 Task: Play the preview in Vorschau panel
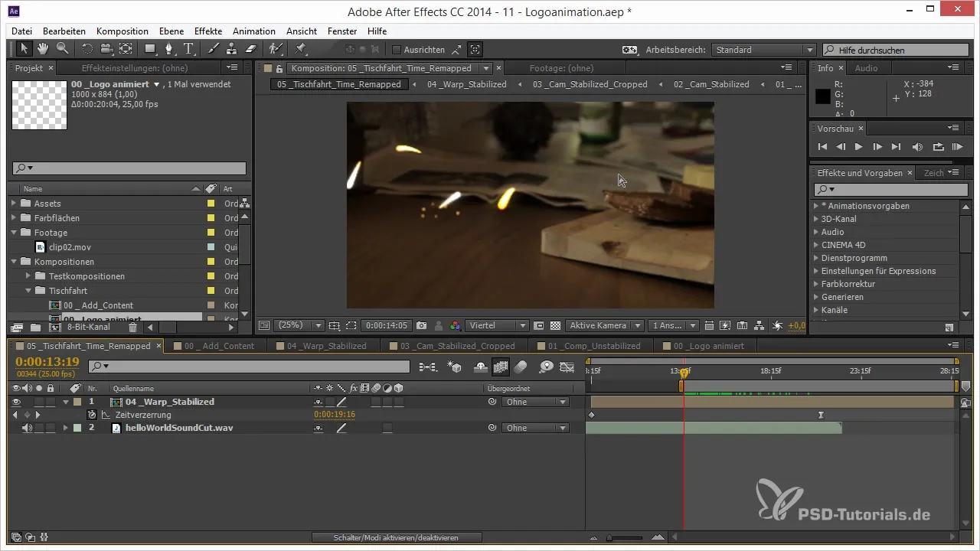(858, 147)
